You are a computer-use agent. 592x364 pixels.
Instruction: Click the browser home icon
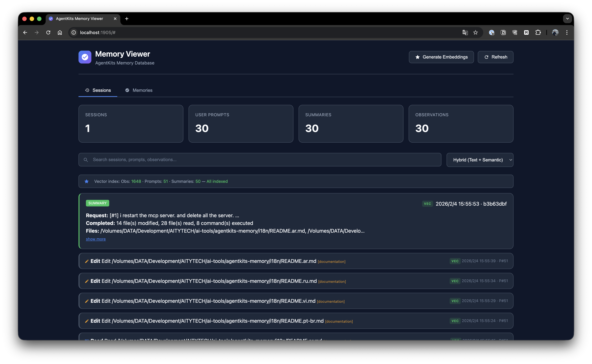tap(60, 32)
